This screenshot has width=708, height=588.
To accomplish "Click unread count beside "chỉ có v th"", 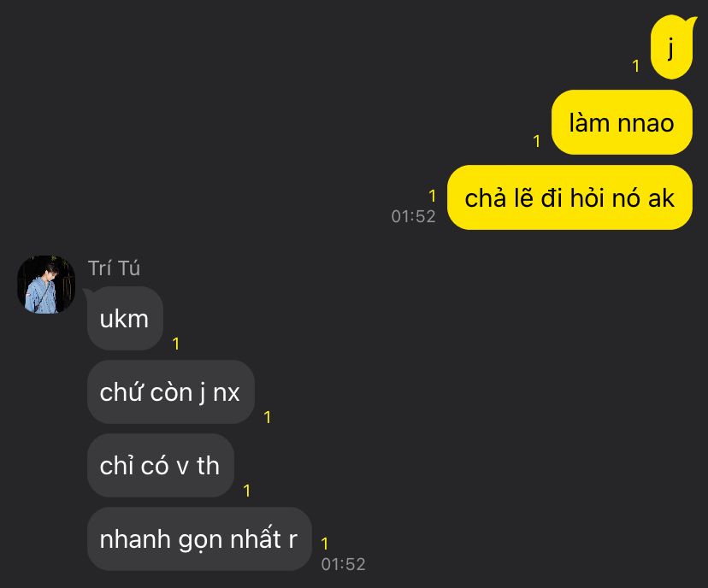I will 247,491.
